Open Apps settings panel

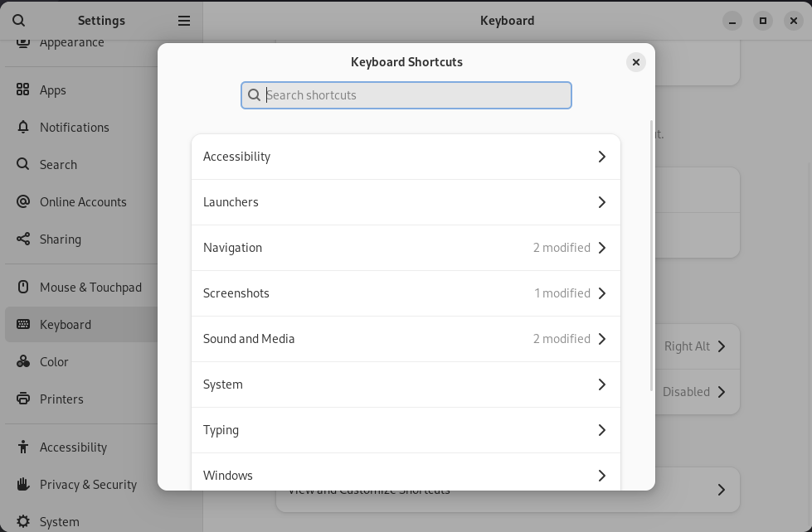[x=81, y=89]
